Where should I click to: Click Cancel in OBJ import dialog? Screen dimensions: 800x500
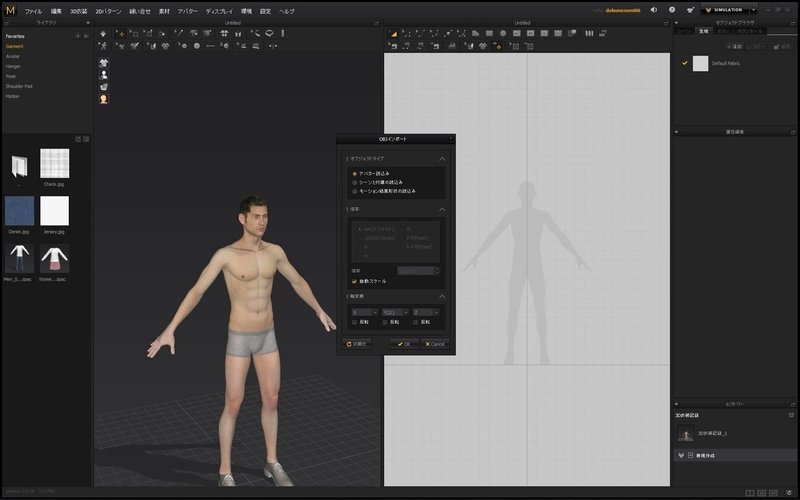(435, 344)
